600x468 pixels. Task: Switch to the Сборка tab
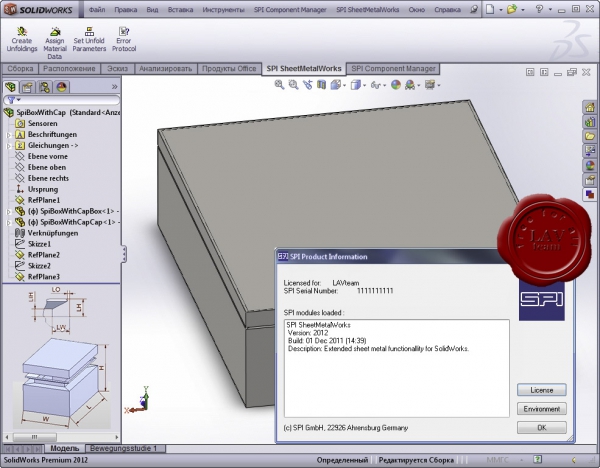click(20, 69)
